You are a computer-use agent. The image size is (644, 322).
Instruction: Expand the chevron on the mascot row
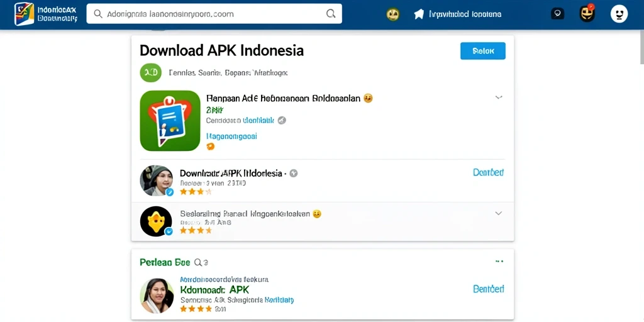(x=499, y=214)
